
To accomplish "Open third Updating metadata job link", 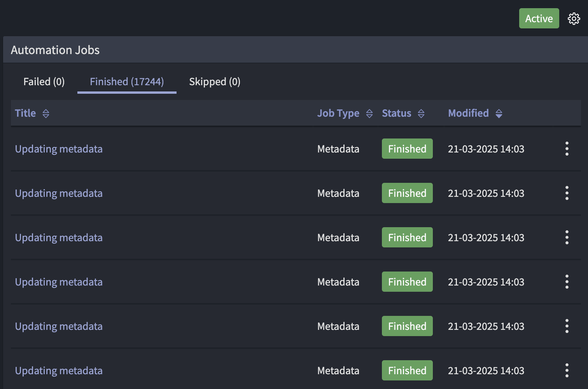I will (59, 238).
